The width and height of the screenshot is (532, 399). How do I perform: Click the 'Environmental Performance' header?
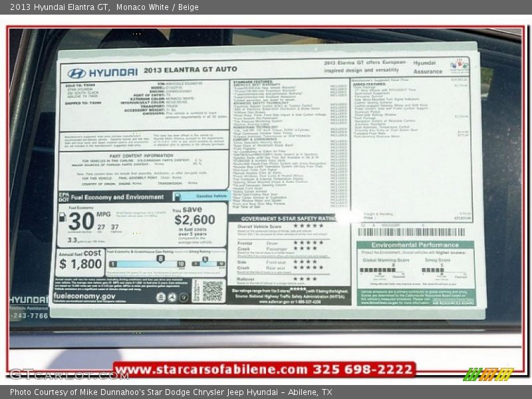(415, 245)
